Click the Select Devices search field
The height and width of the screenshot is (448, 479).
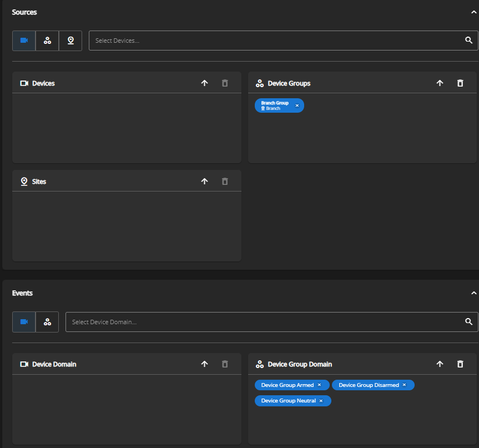coord(283,41)
